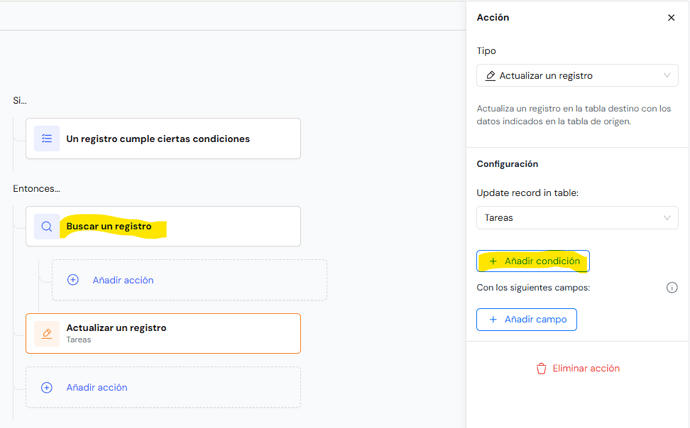Image resolution: width=690 pixels, height=428 pixels.
Task: Click the Entonces... label
Action: [x=37, y=189]
